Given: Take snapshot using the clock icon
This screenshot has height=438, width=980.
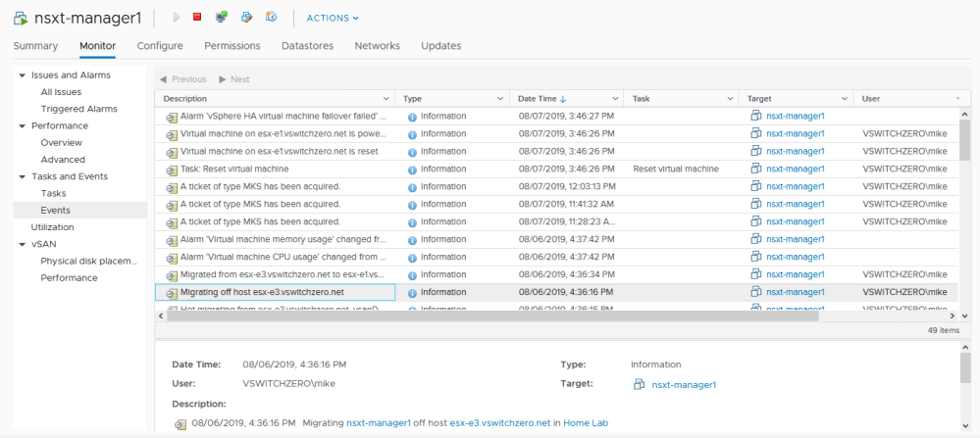Looking at the screenshot, I should [272, 18].
